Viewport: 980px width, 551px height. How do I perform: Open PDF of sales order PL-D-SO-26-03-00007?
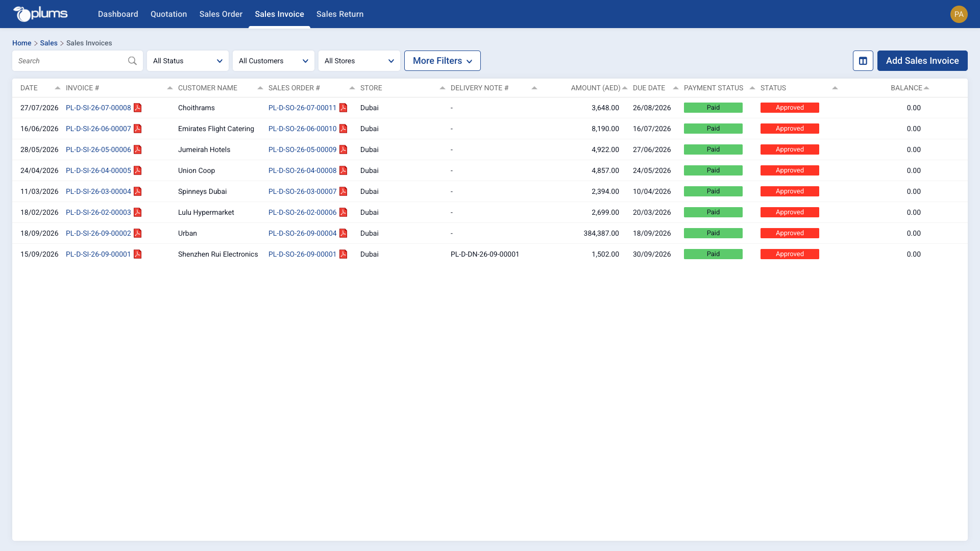pyautogui.click(x=344, y=191)
